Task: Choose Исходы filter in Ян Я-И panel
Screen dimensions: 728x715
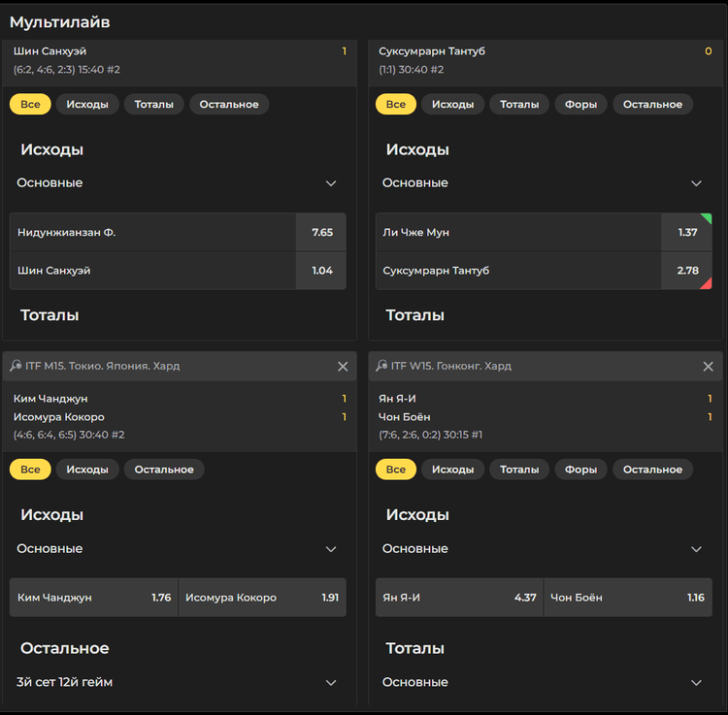Action: click(452, 470)
